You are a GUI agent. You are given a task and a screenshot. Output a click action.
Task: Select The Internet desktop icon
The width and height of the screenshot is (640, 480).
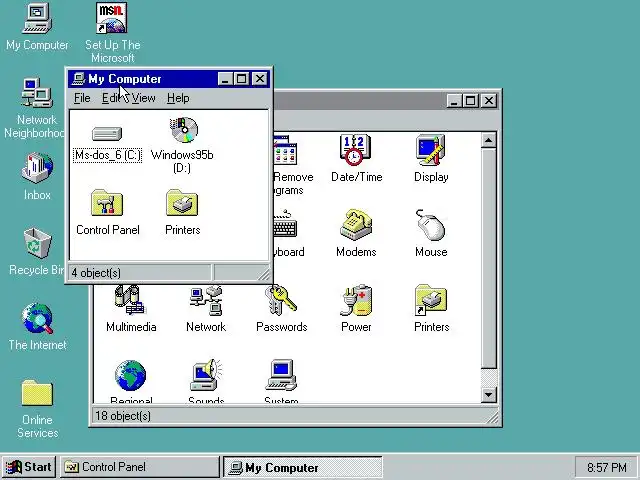click(x=37, y=319)
